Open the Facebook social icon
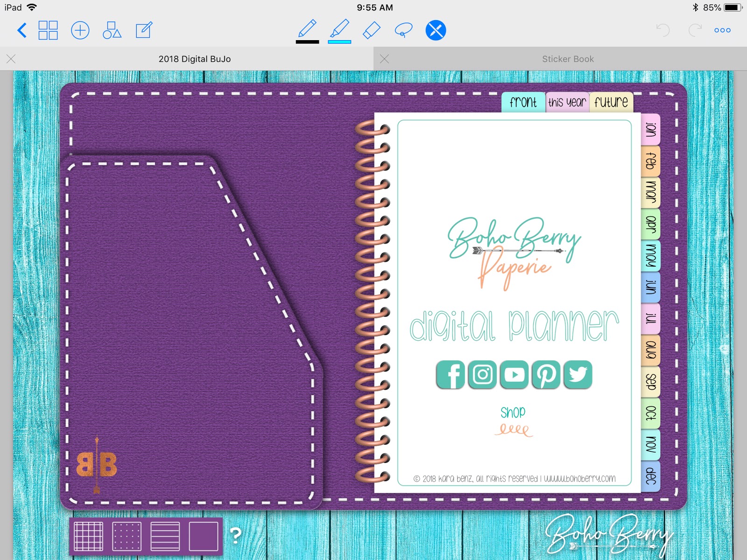The width and height of the screenshot is (747, 560). pyautogui.click(x=450, y=374)
